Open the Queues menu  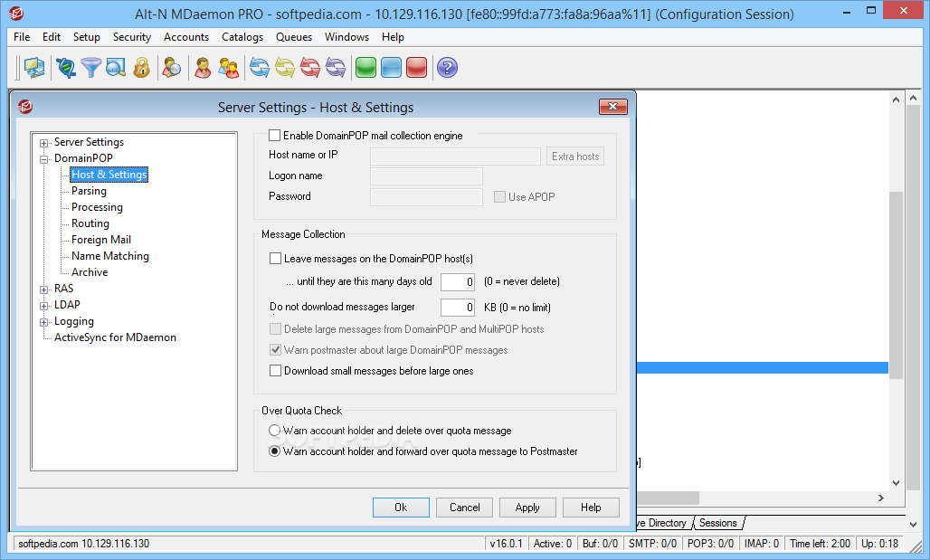point(294,37)
